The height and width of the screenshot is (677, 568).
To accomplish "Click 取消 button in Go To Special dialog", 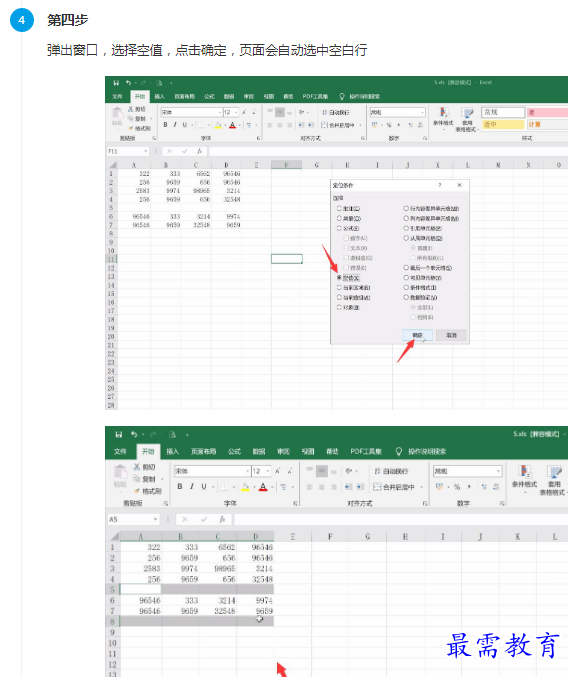I will pyautogui.click(x=451, y=335).
